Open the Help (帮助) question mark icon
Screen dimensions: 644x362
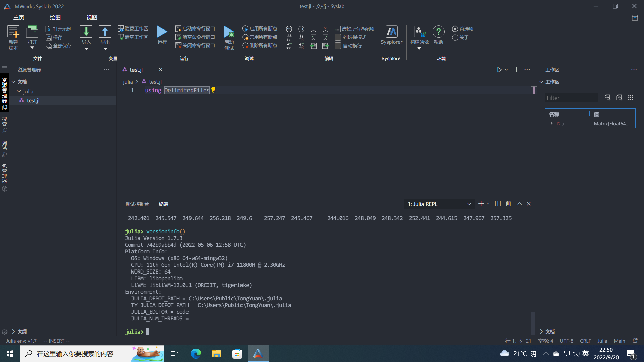438,32
